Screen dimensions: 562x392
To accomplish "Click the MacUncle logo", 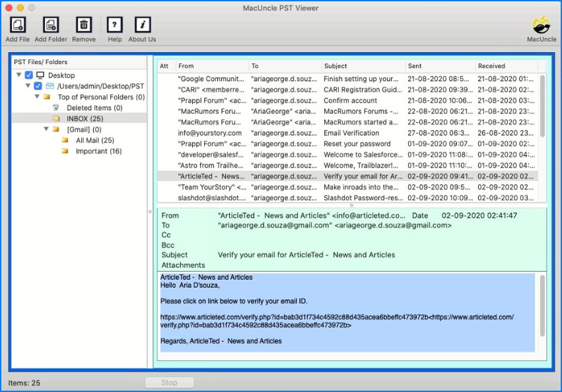I will 541,26.
